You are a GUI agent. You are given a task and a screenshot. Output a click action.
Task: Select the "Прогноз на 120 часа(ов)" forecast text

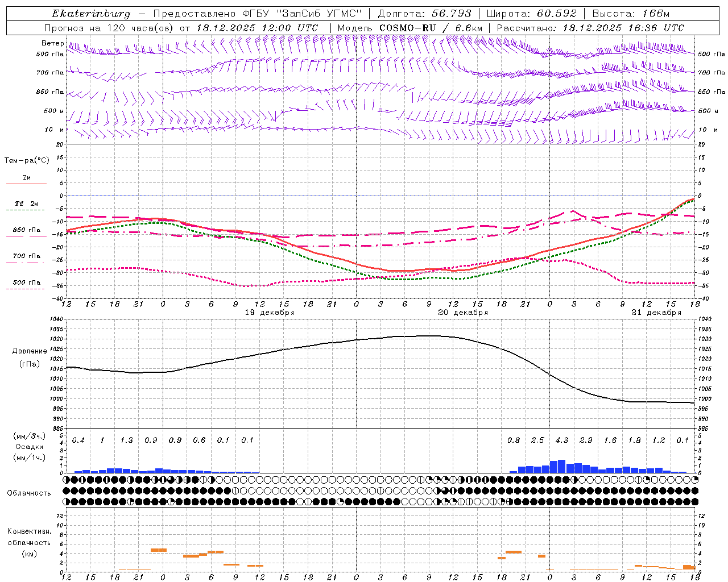pyautogui.click(x=109, y=28)
